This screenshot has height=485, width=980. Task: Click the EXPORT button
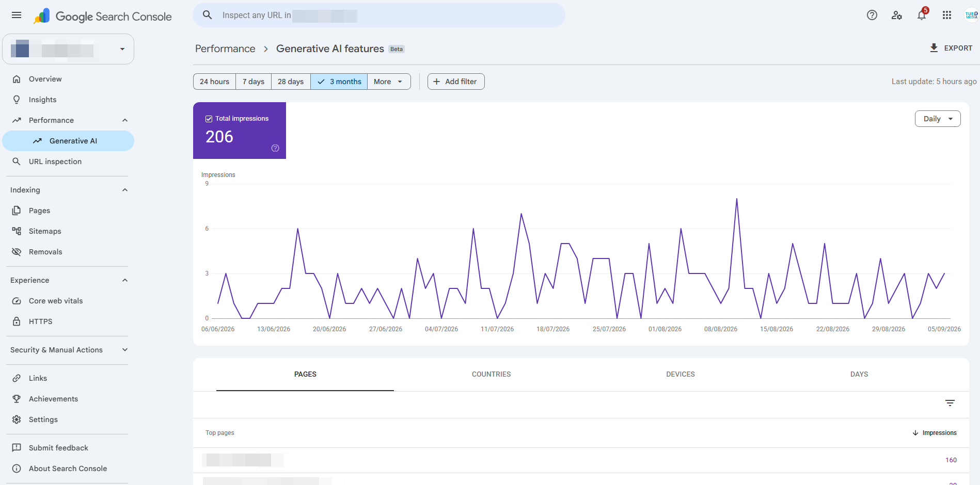(951, 48)
